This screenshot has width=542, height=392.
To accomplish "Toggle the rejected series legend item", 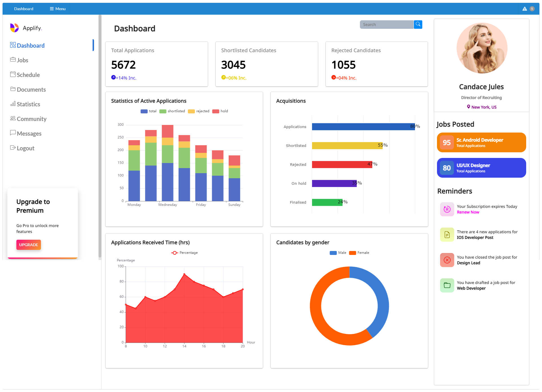I will pyautogui.click(x=199, y=111).
